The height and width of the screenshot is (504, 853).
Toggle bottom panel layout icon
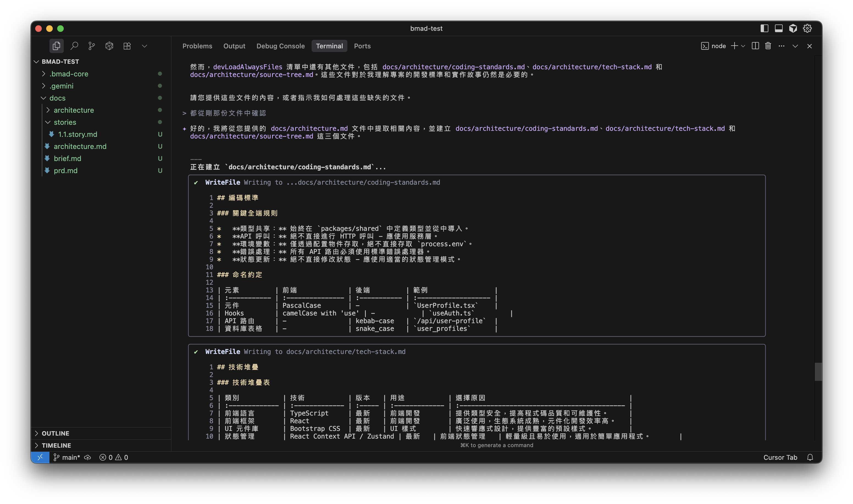click(779, 29)
